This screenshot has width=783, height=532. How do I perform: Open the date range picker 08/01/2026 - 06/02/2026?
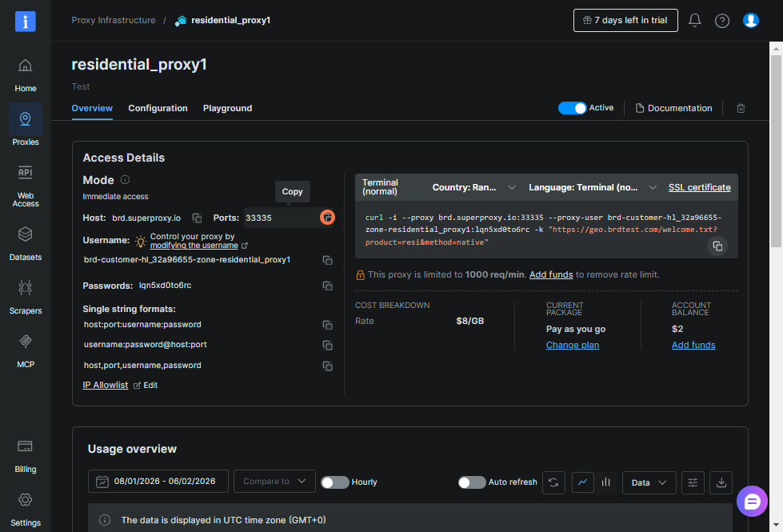coord(158,481)
